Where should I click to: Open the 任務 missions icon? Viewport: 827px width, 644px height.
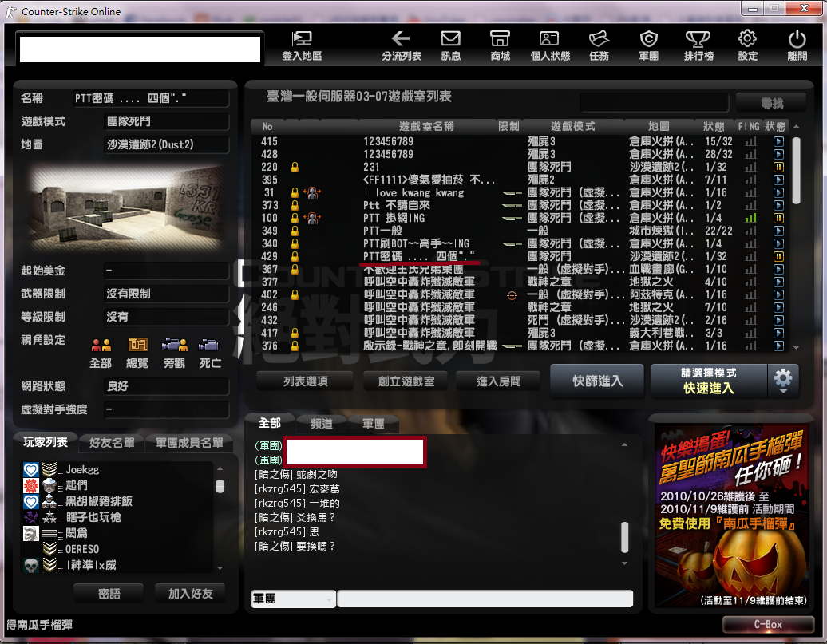(x=599, y=45)
